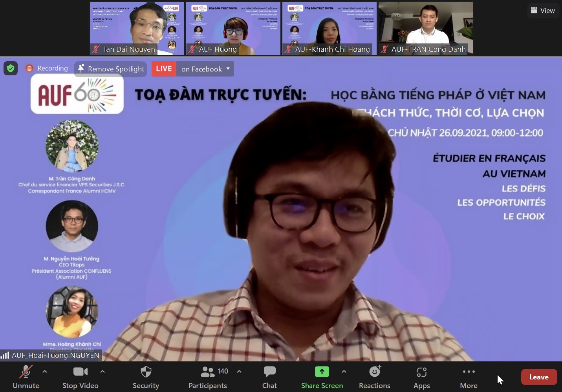
Task: Open the Security shield menu
Action: (x=146, y=377)
